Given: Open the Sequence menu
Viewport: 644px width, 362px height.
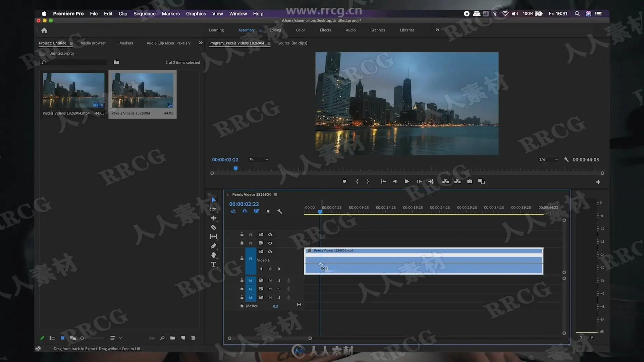Looking at the screenshot, I should (x=144, y=14).
